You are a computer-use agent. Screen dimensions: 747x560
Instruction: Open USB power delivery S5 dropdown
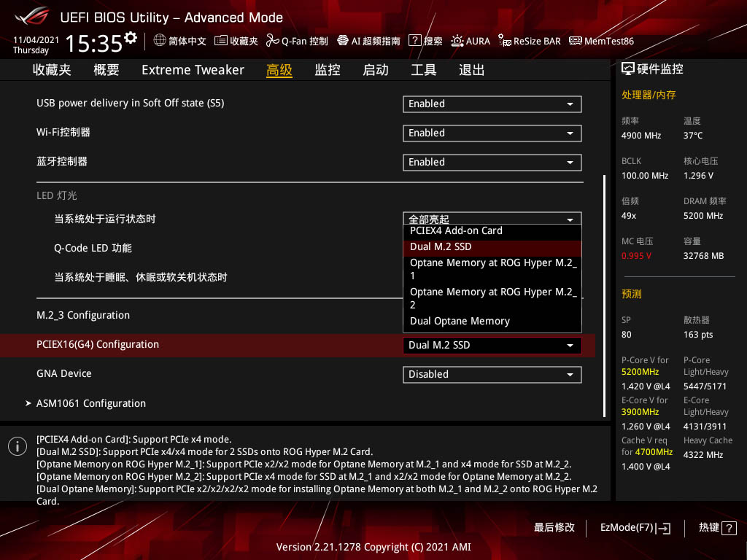492,104
